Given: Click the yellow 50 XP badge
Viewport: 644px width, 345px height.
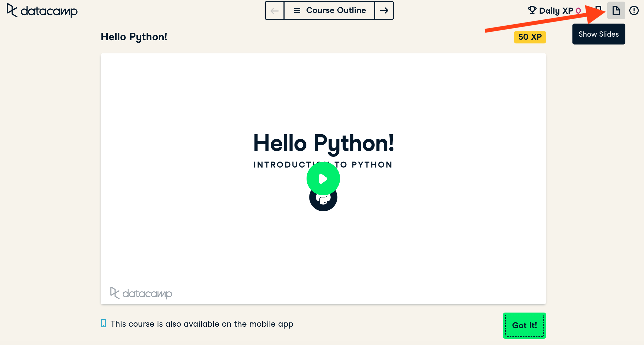Looking at the screenshot, I should [x=530, y=37].
